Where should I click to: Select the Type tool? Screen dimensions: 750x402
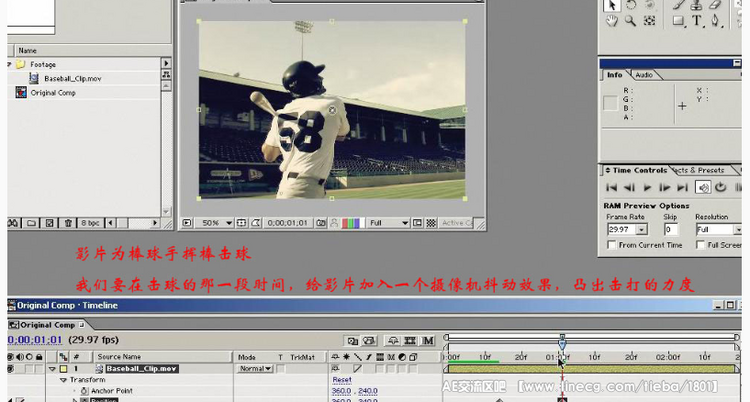pyautogui.click(x=696, y=21)
